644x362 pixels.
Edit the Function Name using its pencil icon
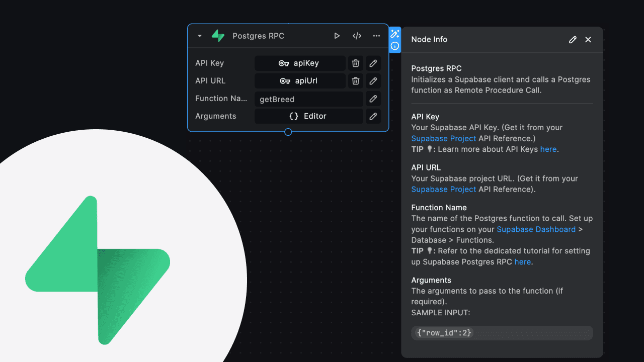pyautogui.click(x=373, y=99)
